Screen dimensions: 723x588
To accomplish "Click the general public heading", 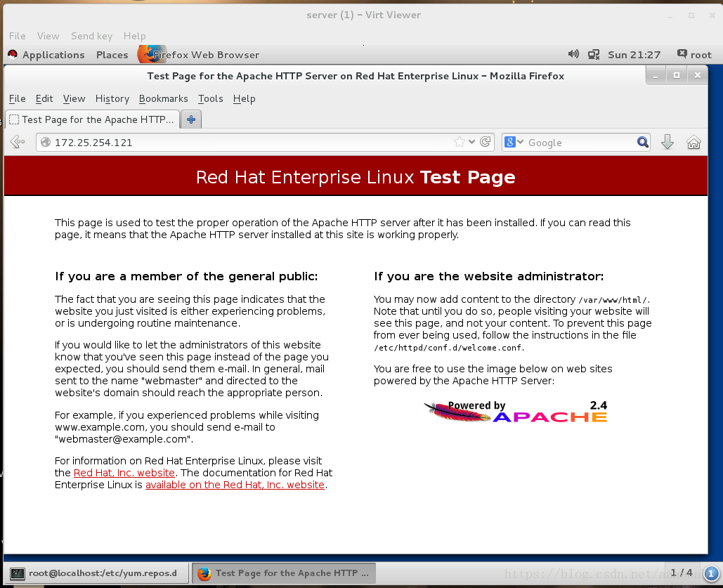I will [186, 276].
